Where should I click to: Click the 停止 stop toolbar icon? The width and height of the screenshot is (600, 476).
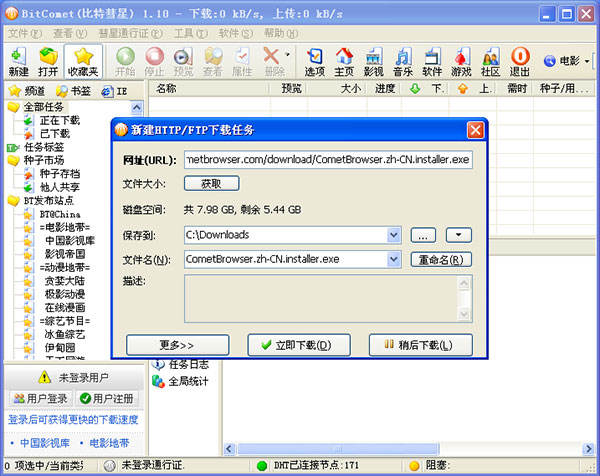[x=155, y=61]
